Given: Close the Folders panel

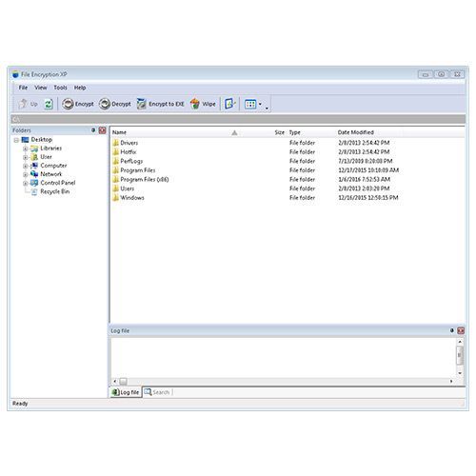Looking at the screenshot, I should (x=102, y=130).
